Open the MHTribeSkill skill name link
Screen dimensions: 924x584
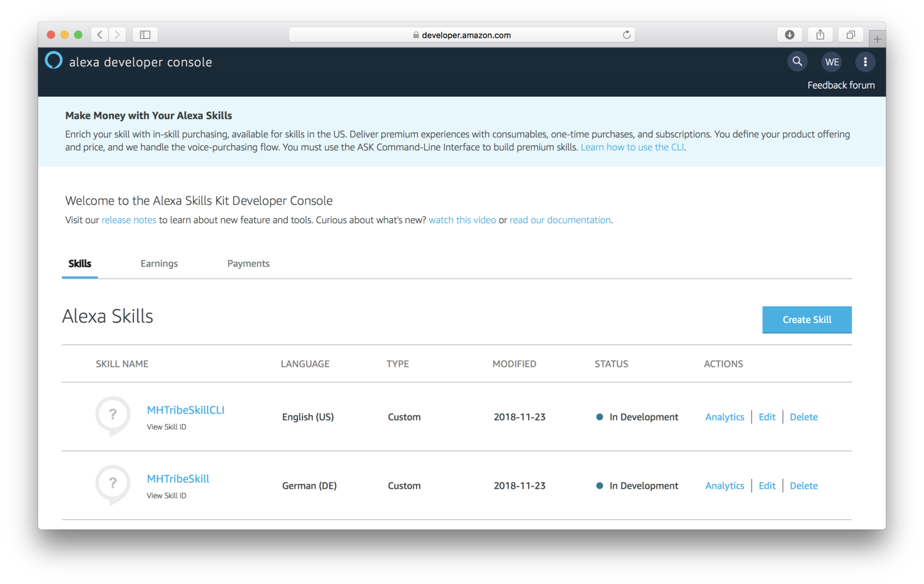coord(178,479)
